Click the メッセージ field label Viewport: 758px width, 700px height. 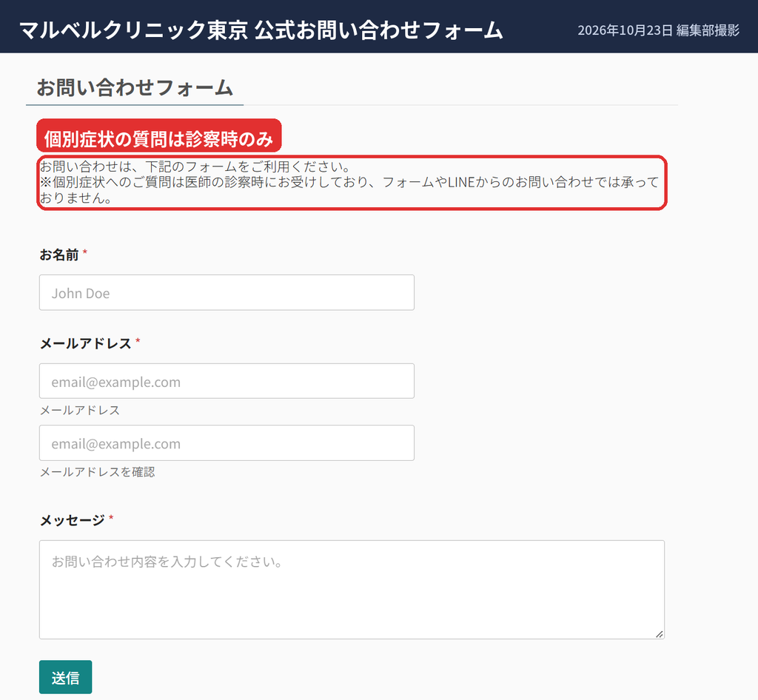72,520
